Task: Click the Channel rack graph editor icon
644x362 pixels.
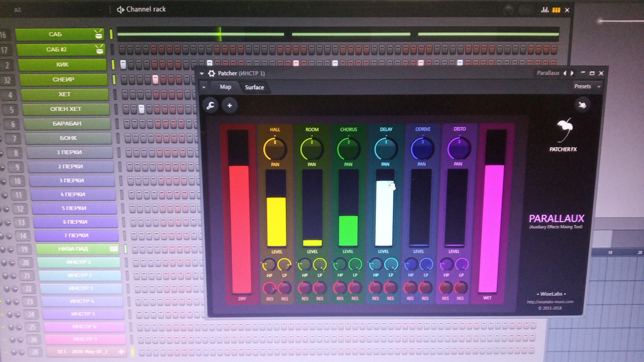Action: (x=545, y=10)
